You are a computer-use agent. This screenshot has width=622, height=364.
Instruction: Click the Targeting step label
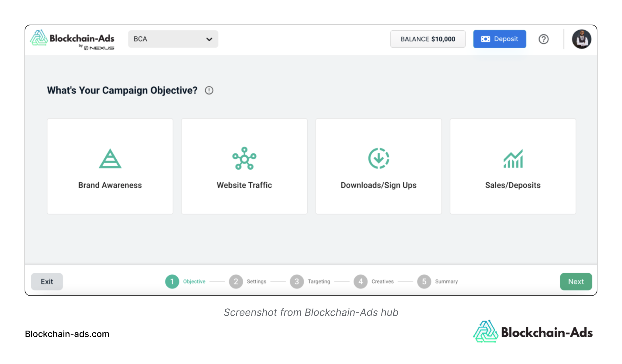(x=319, y=281)
